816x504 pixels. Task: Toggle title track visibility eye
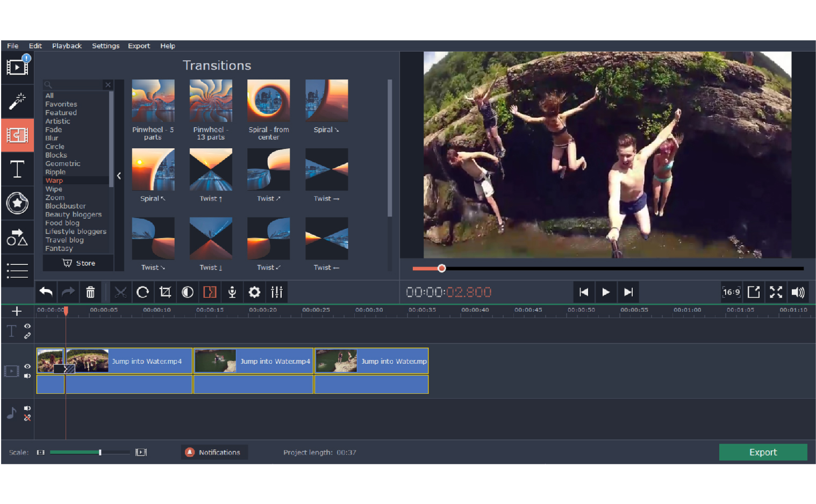[x=27, y=326]
